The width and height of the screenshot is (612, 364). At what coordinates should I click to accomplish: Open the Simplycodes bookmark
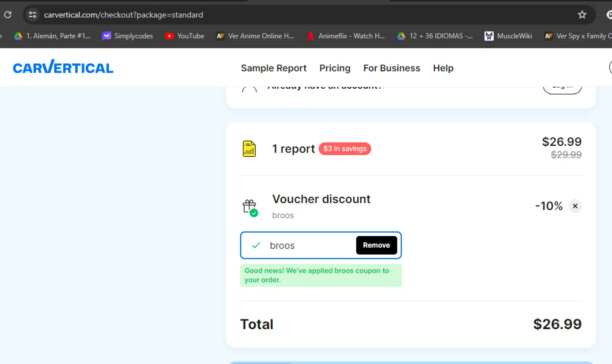[128, 36]
